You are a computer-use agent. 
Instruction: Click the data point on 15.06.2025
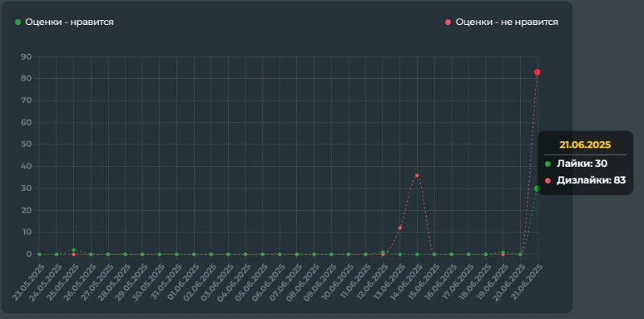(x=434, y=254)
